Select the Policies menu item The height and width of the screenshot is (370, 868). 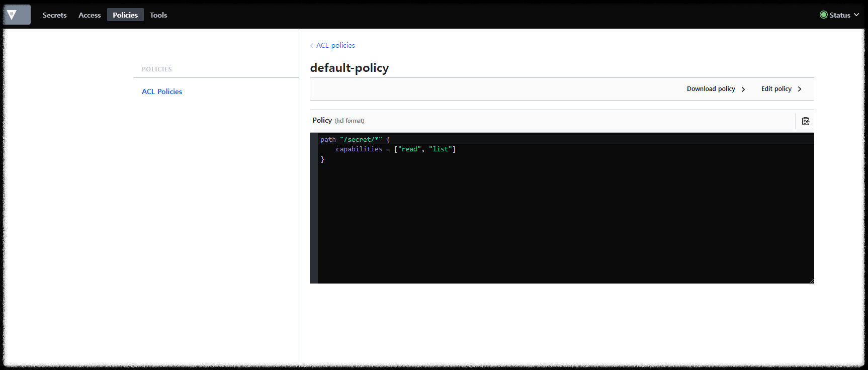coord(125,15)
